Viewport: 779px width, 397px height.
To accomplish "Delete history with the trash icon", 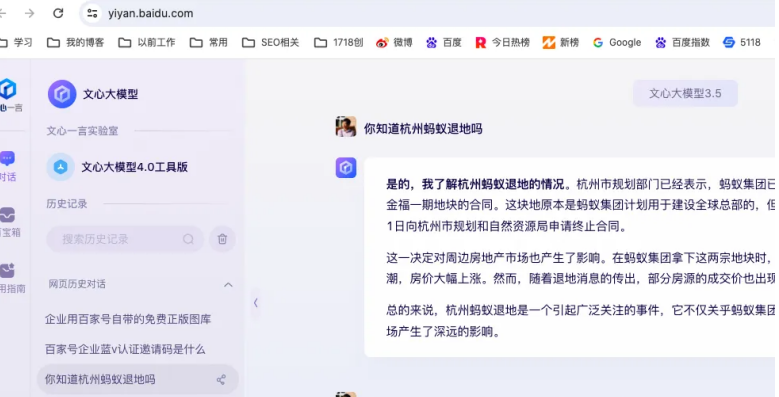I will tap(222, 239).
